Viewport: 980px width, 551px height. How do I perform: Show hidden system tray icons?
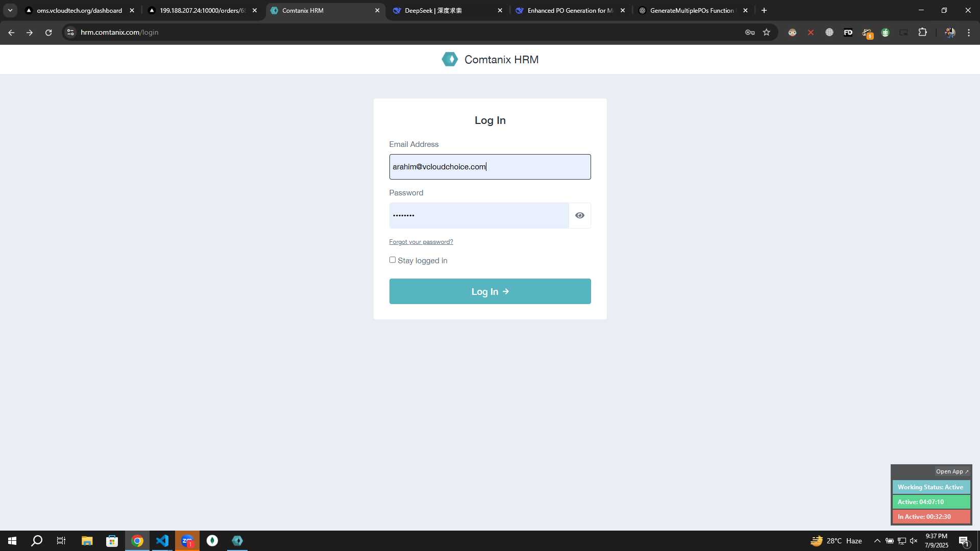[877, 541]
